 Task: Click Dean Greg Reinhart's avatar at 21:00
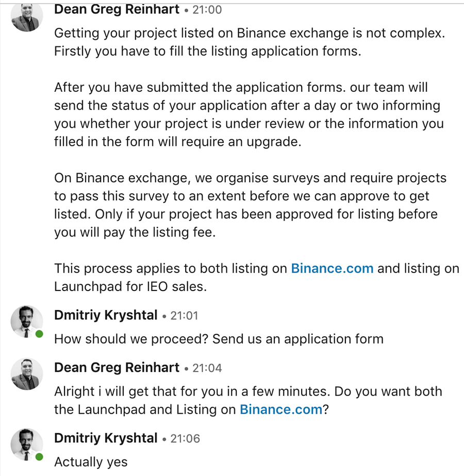[26, 15]
